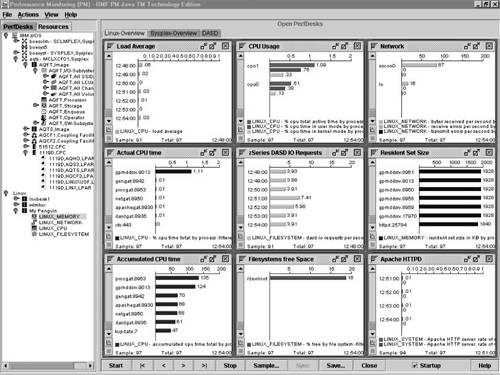Click the larger resize icon in Actual CPU time header
This screenshot has width=500, height=375.
click(x=212, y=152)
